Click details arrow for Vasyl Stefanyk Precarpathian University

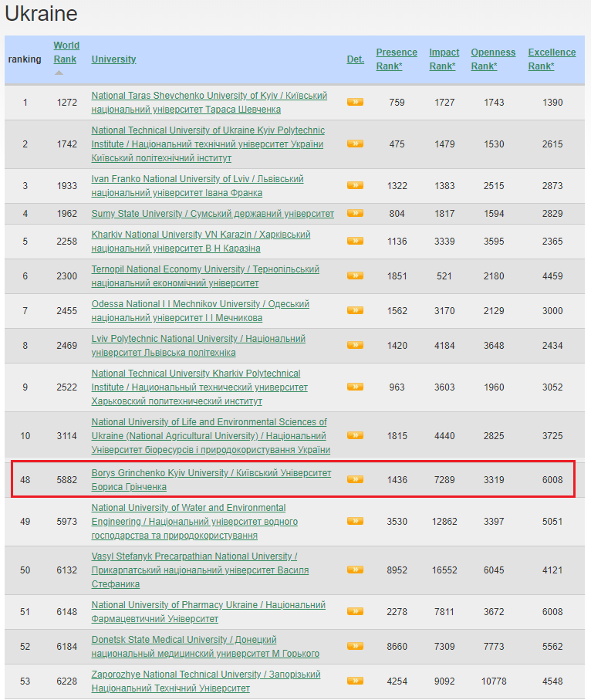[355, 570]
